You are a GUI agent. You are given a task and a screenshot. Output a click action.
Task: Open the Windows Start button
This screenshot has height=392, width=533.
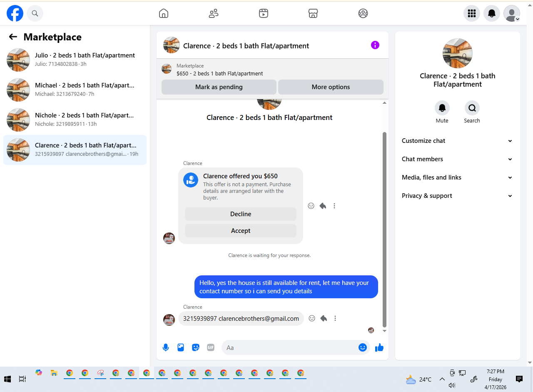pos(7,379)
